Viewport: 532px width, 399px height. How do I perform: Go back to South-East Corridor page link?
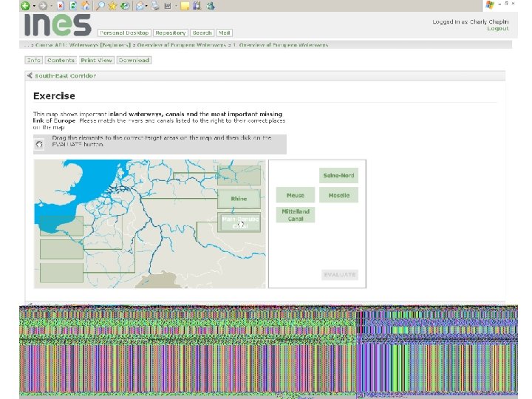tap(65, 75)
